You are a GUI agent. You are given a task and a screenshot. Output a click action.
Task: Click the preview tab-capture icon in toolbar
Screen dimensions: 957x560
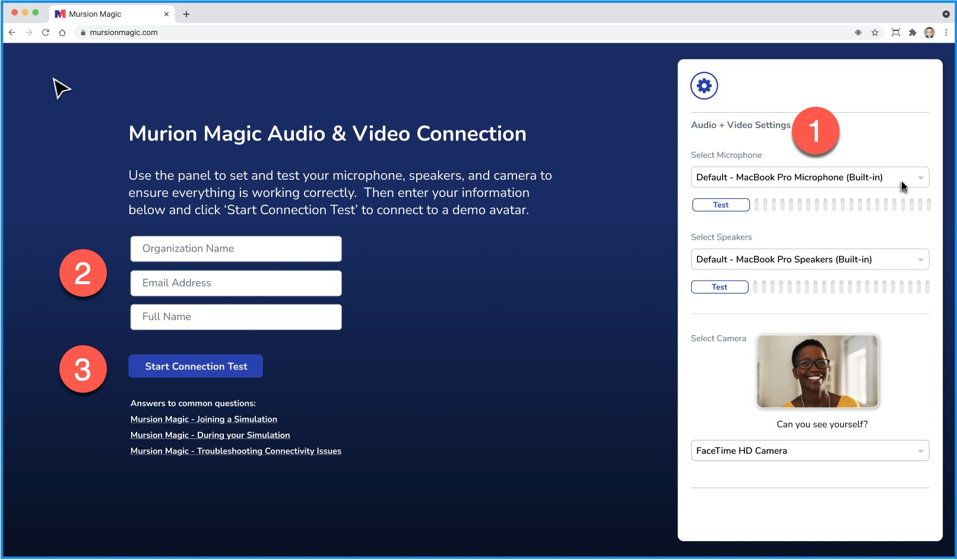click(x=895, y=33)
